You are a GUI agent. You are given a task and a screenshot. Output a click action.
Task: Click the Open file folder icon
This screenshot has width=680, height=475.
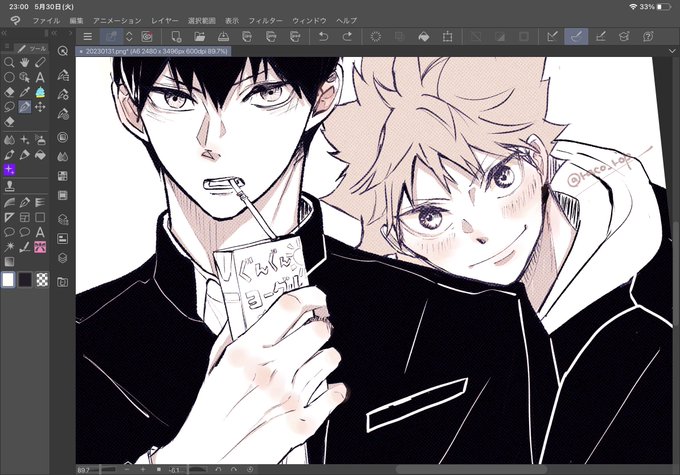point(199,36)
